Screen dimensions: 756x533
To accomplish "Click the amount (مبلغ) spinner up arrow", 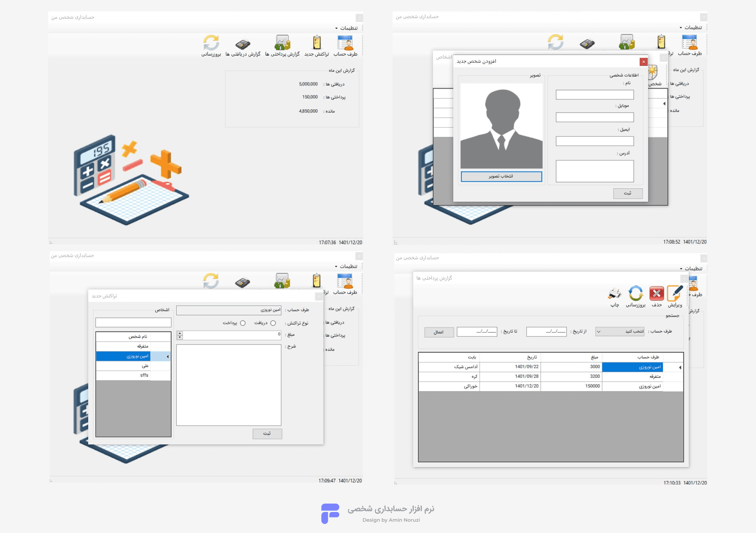I will click(x=180, y=333).
